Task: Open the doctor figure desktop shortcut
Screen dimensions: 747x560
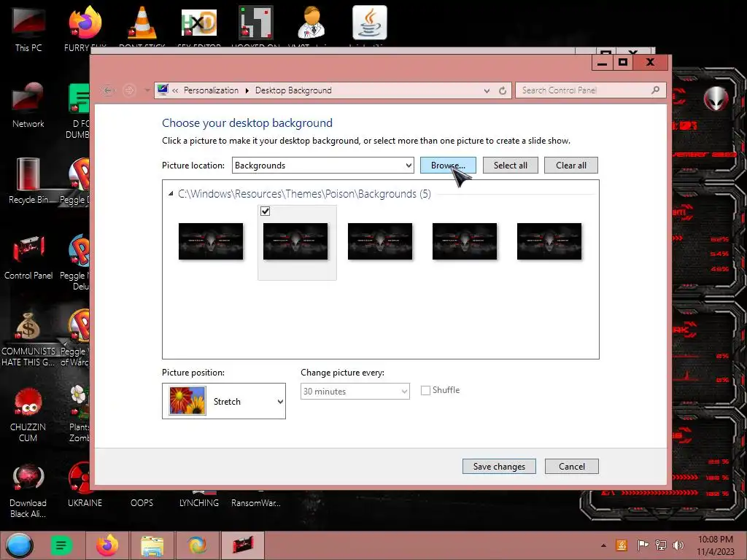Action: tap(311, 23)
